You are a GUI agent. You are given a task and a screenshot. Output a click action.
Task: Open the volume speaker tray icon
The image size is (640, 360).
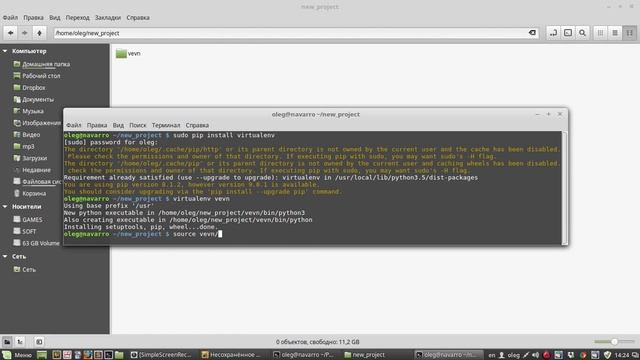point(536,355)
